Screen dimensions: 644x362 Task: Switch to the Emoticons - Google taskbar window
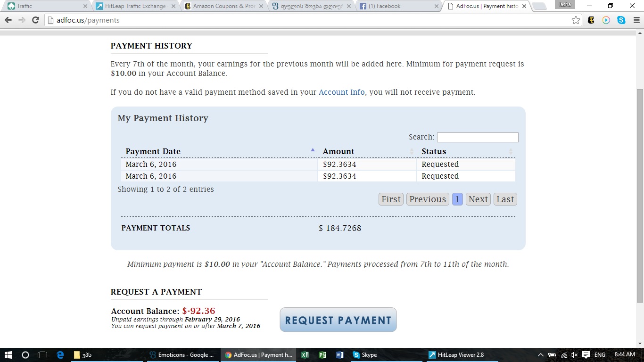(182, 355)
